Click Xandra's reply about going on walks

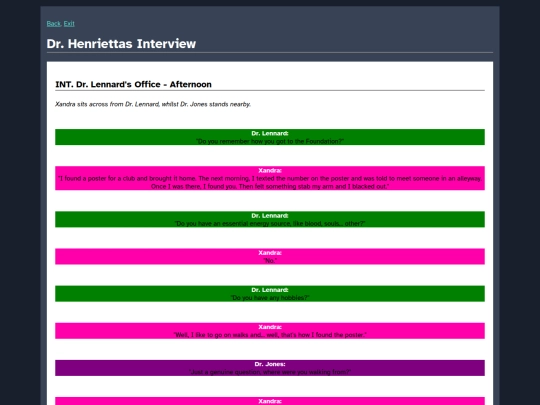coord(270,335)
